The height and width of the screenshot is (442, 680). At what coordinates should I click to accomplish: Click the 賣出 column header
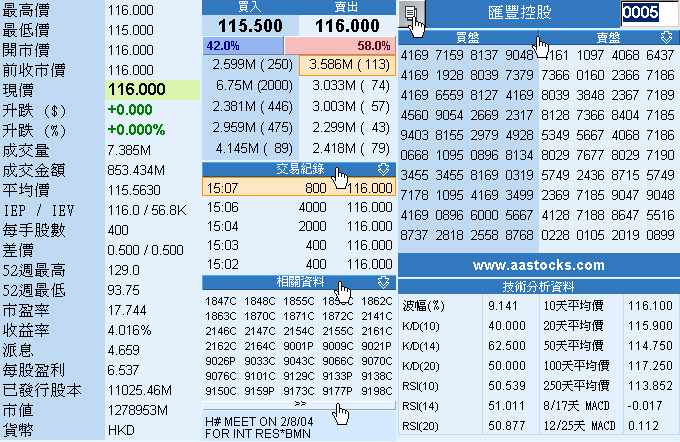(x=346, y=7)
